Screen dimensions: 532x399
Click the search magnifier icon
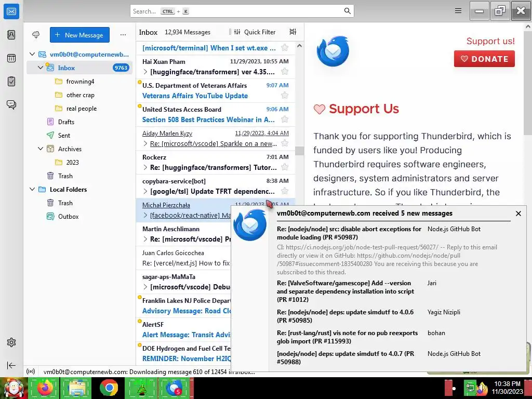347,11
